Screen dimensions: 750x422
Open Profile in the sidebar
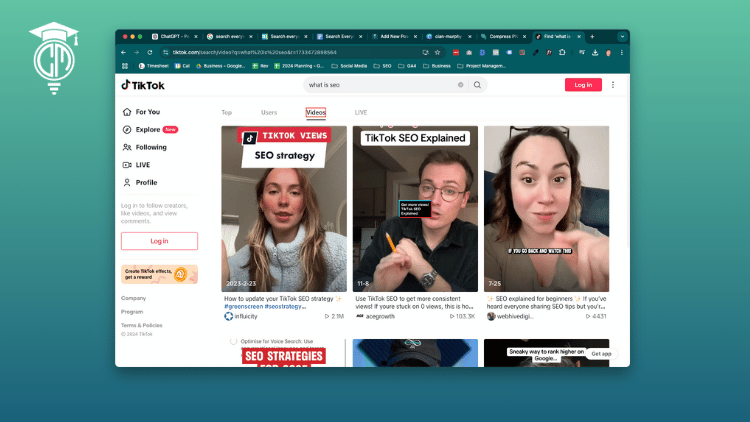coord(140,183)
